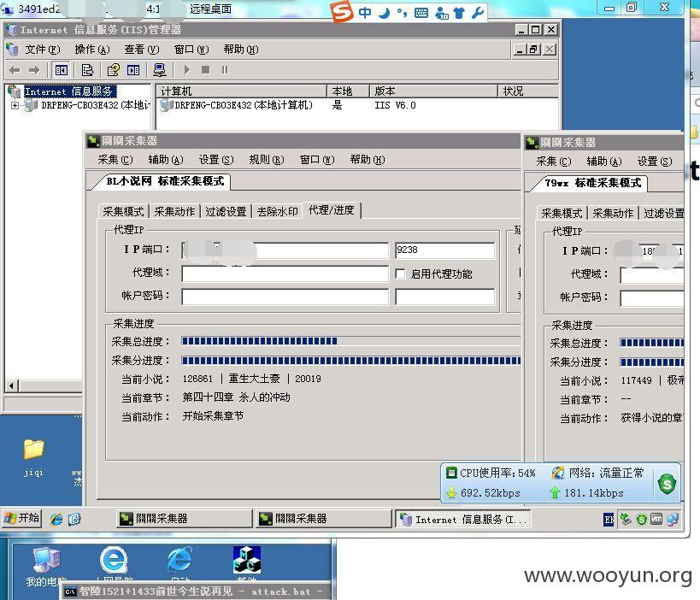Image resolution: width=700 pixels, height=600 pixels.
Task: Expand the DRPENG-CB03E432 tree node
Action: click(x=15, y=106)
